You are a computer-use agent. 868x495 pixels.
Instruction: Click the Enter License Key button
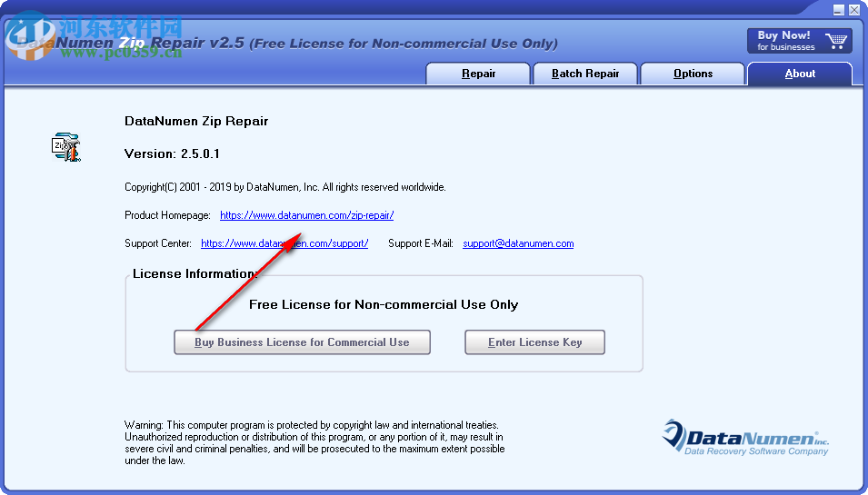[x=534, y=342]
